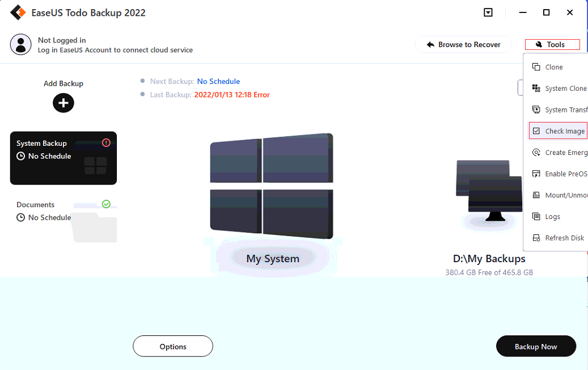Click the Last Backup error timestamp

pos(232,95)
